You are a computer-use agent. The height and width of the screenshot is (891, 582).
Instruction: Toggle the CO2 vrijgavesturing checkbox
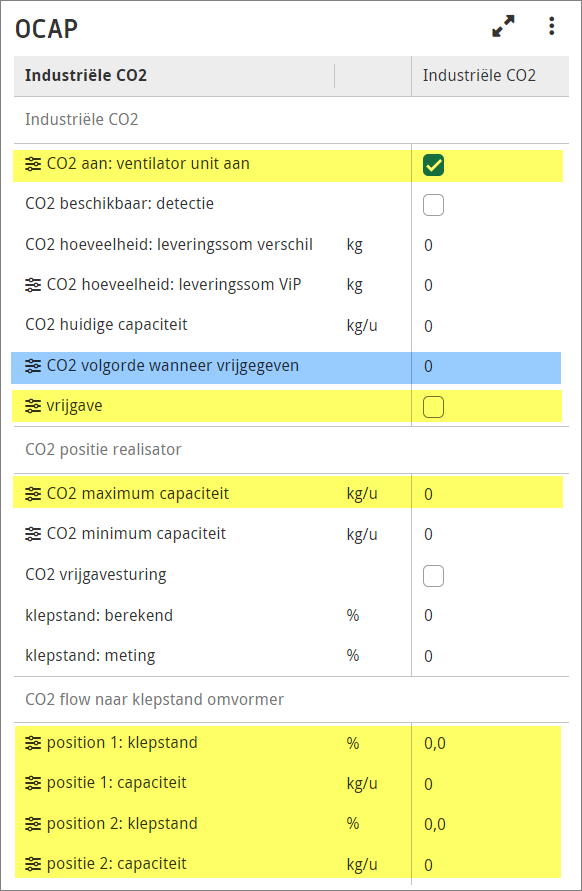433,576
